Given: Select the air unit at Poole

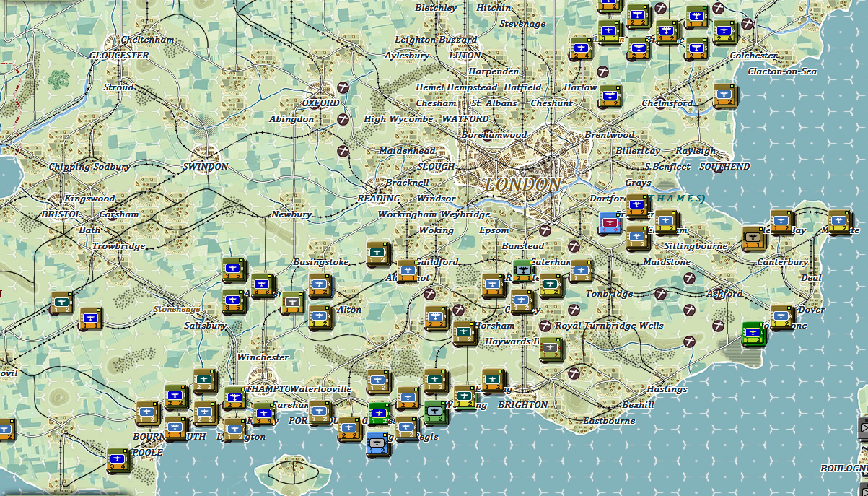Looking at the screenshot, I should pyautogui.click(x=118, y=460).
